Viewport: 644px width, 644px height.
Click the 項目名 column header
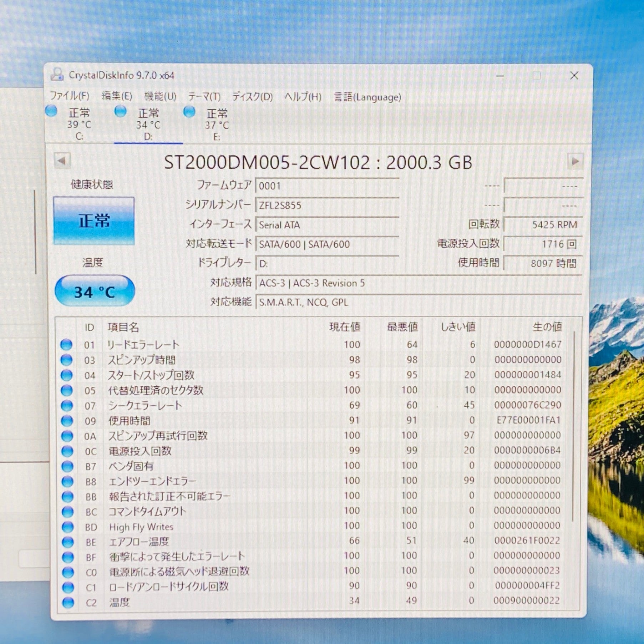coord(123,327)
